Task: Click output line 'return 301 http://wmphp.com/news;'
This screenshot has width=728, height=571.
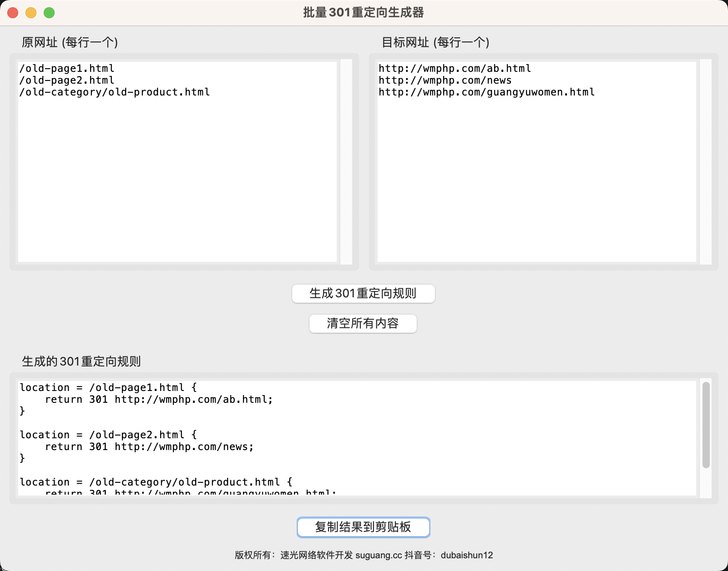Action: click(149, 446)
